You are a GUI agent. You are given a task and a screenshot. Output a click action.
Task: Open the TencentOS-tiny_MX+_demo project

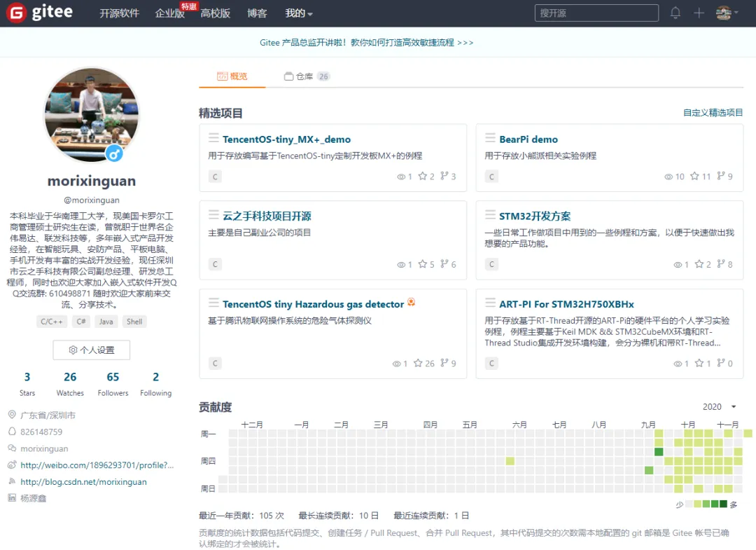point(286,139)
